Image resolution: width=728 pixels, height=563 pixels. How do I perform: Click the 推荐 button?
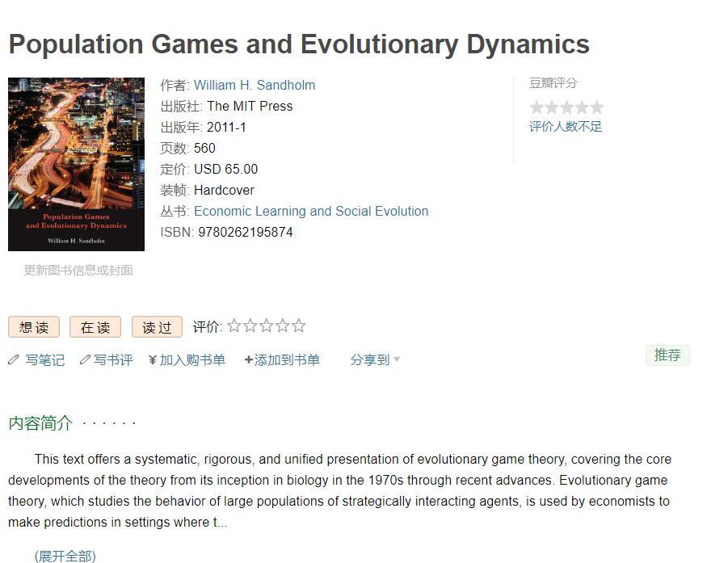point(667,355)
